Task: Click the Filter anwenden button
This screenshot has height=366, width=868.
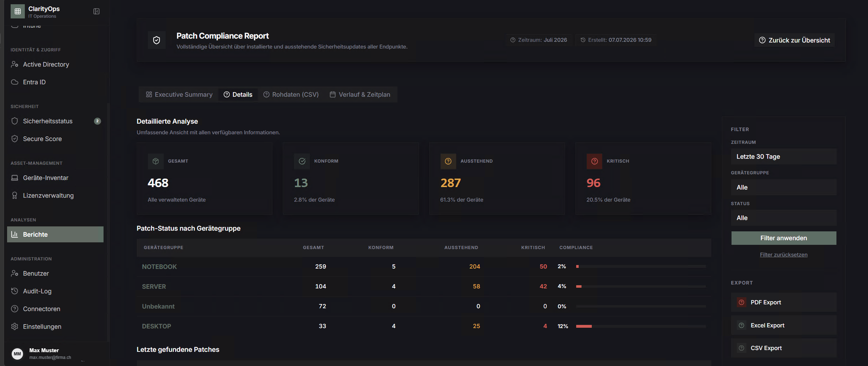Action: pos(784,238)
